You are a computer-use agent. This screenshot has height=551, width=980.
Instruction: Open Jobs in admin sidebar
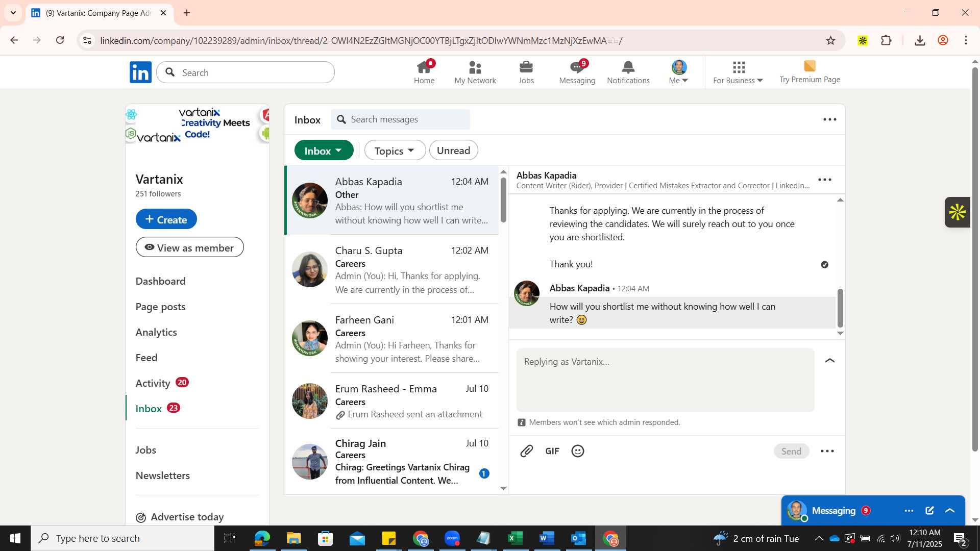[x=145, y=450]
